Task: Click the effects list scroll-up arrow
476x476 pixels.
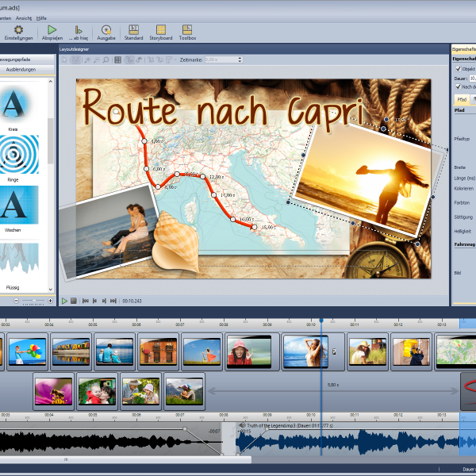Action: click(x=51, y=82)
